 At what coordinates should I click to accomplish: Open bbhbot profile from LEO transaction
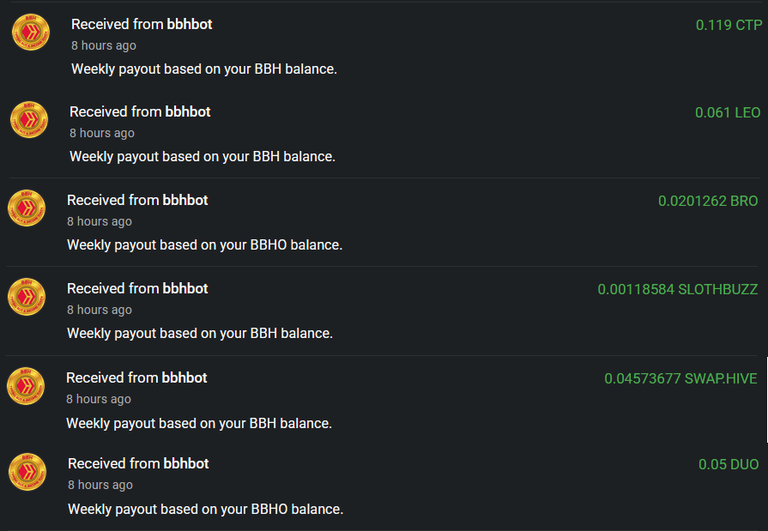click(x=188, y=112)
